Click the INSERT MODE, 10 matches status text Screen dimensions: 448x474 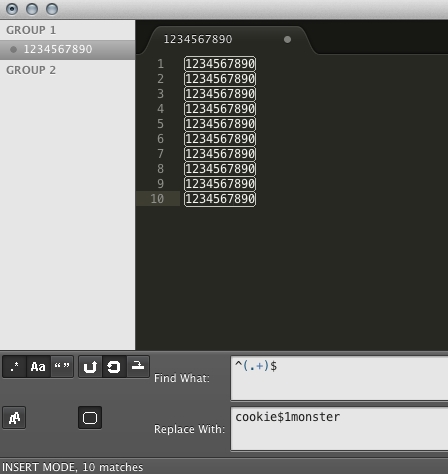coord(73,467)
